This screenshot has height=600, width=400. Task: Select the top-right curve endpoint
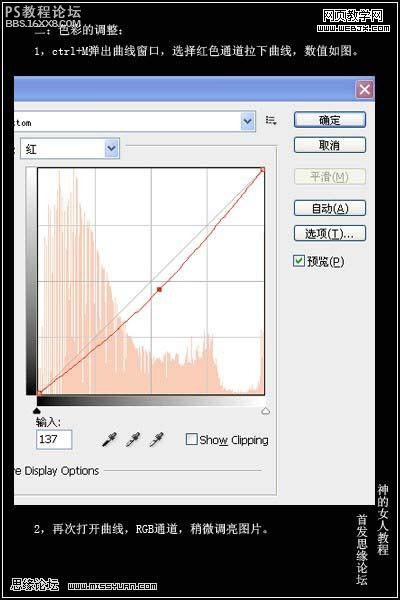(263, 170)
